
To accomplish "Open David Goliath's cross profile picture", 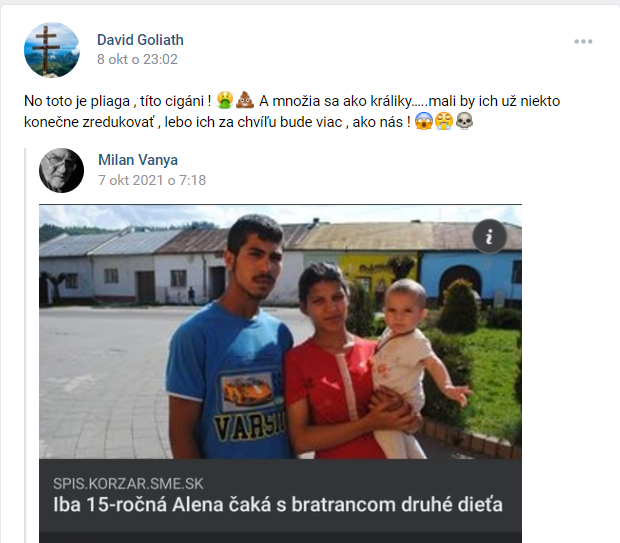I will pos(52,50).
